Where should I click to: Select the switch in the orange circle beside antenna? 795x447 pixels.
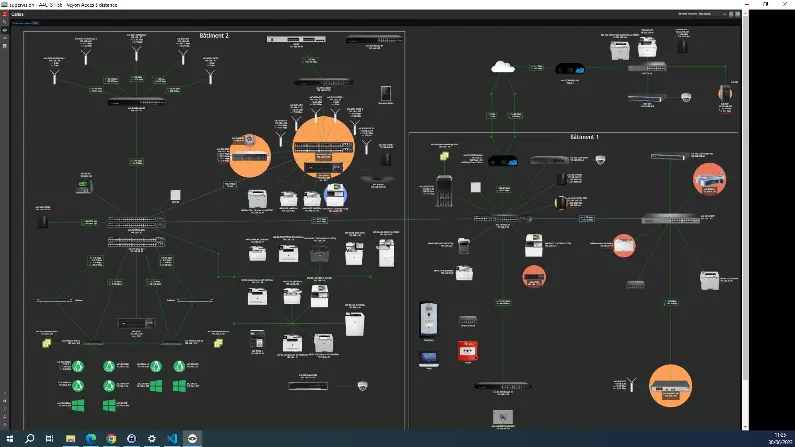click(x=670, y=386)
